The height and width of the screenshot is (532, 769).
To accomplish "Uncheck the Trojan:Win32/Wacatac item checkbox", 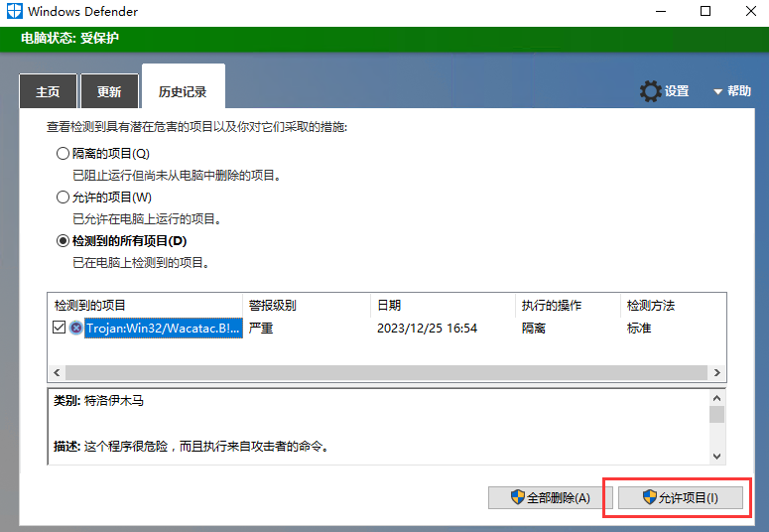I will [x=60, y=329].
